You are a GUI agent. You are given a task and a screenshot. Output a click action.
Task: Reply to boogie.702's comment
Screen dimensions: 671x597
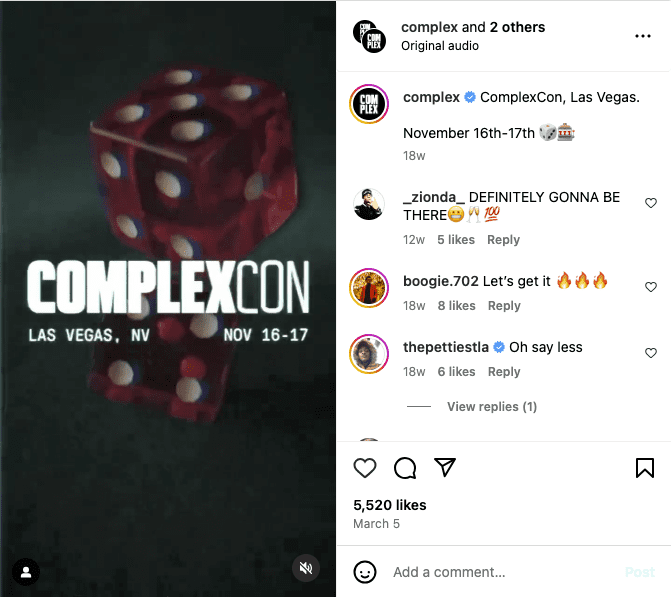point(504,306)
